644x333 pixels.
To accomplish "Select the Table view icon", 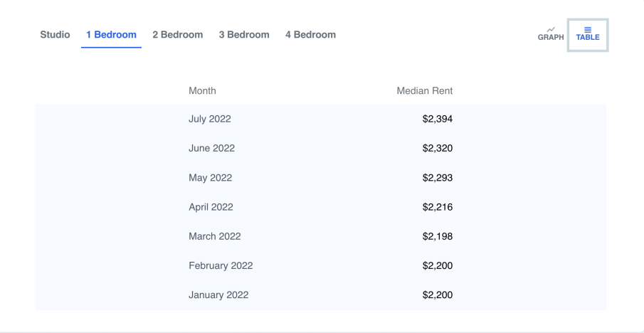I will tap(588, 34).
